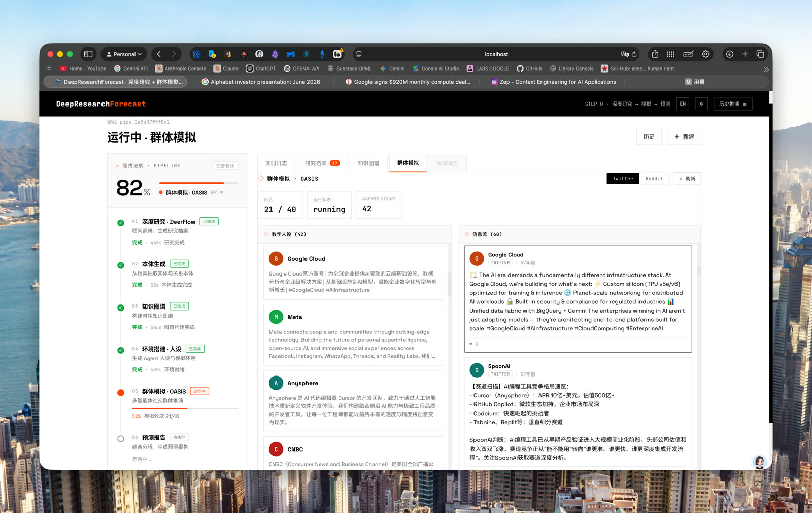Click the red diamond extension icon

tap(244, 54)
